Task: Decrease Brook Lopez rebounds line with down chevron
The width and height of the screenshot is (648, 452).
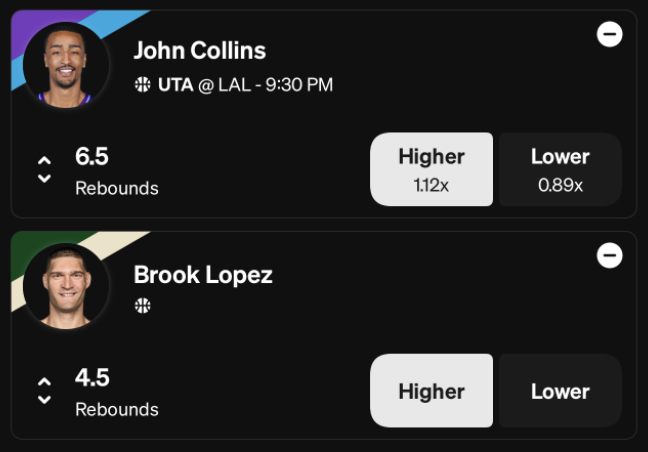Action: pyautogui.click(x=45, y=400)
